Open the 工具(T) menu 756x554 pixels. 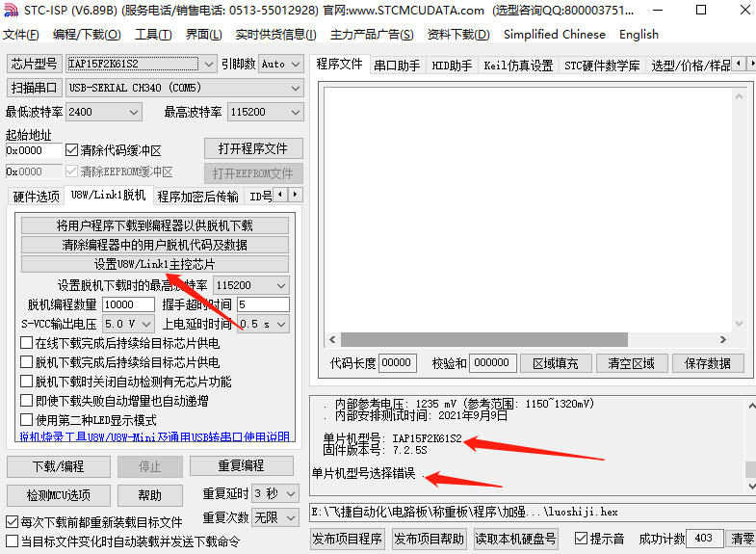click(x=153, y=35)
